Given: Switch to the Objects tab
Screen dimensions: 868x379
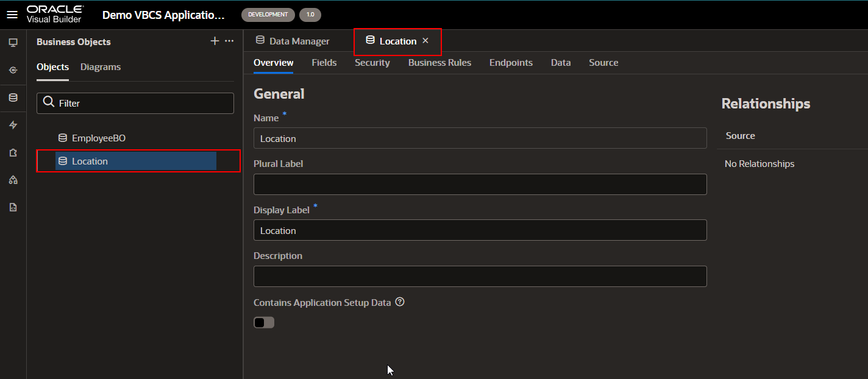Looking at the screenshot, I should [52, 67].
